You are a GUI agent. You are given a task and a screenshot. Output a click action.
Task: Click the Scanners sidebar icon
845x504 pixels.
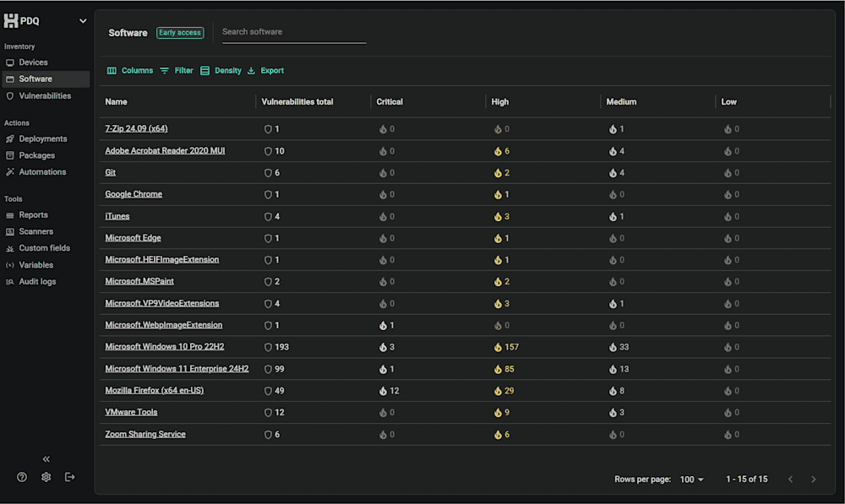pos(9,232)
